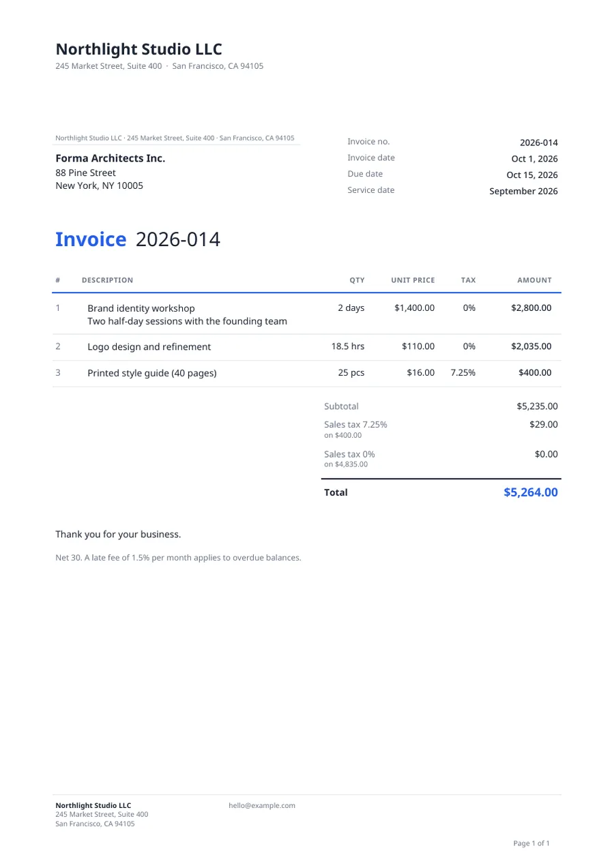
Task: Click the $400.00 amount in the item row
Action: pos(534,373)
